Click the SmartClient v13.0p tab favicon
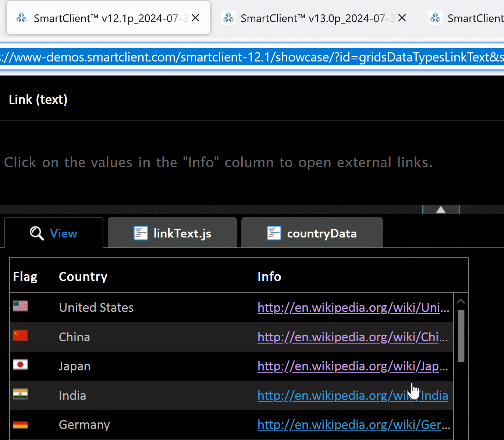 click(229, 18)
